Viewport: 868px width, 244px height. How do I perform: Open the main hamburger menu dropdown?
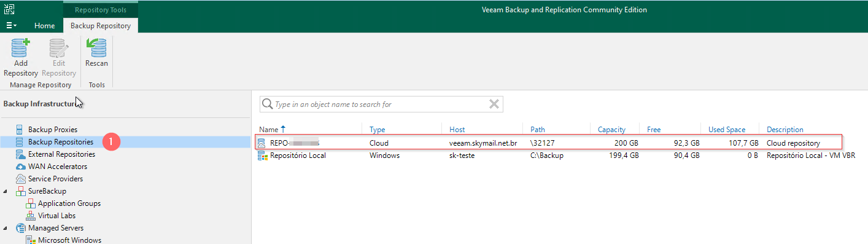(11, 26)
